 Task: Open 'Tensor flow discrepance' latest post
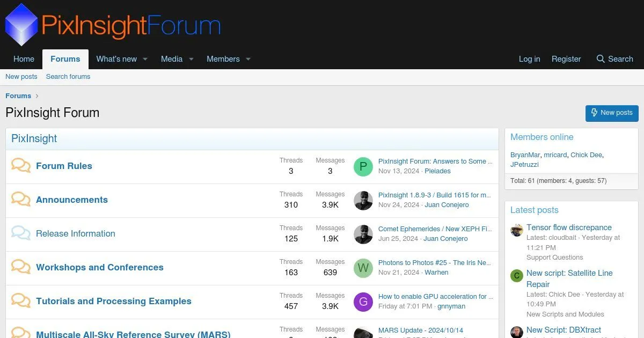tap(569, 227)
